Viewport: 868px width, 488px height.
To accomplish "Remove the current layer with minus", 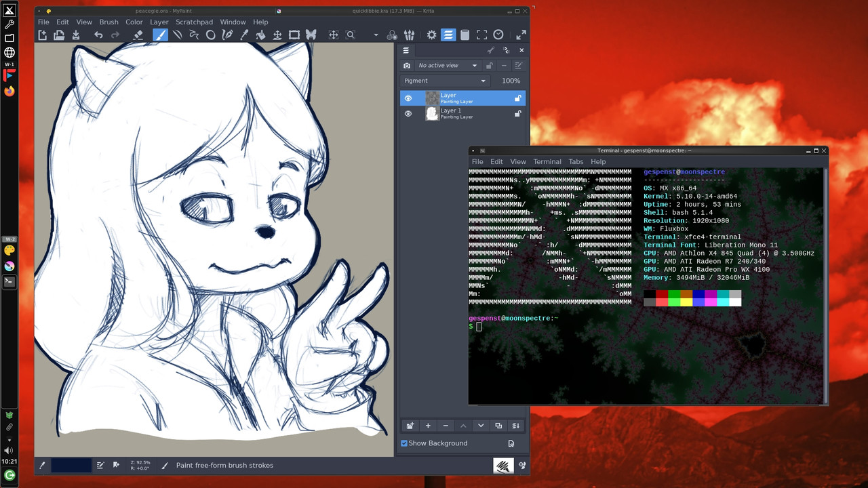I will pos(446,426).
